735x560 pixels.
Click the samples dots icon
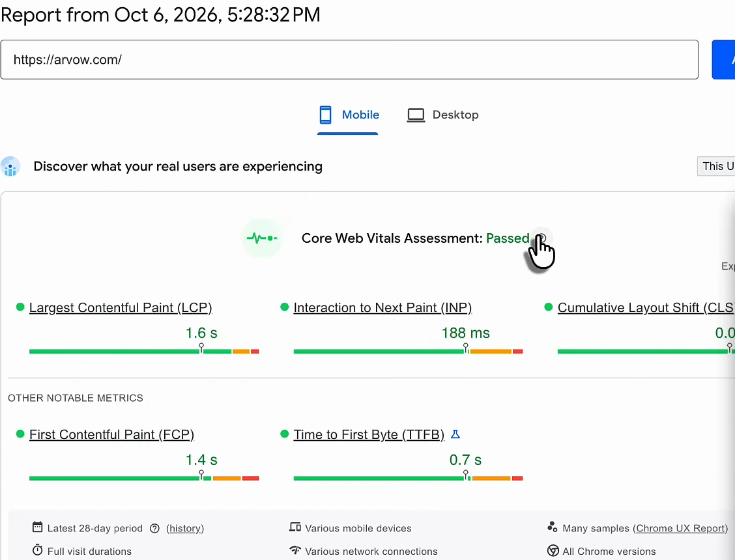click(552, 527)
